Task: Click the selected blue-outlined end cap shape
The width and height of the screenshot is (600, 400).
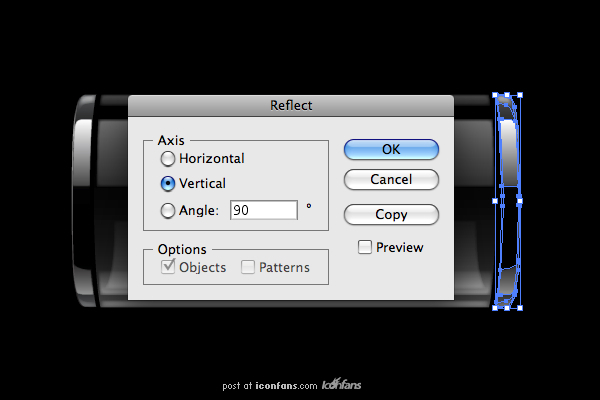Action: 507,201
